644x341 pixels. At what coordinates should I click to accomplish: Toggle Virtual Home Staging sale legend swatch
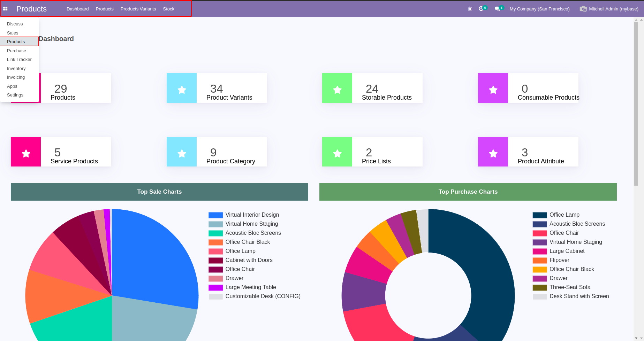pos(215,224)
